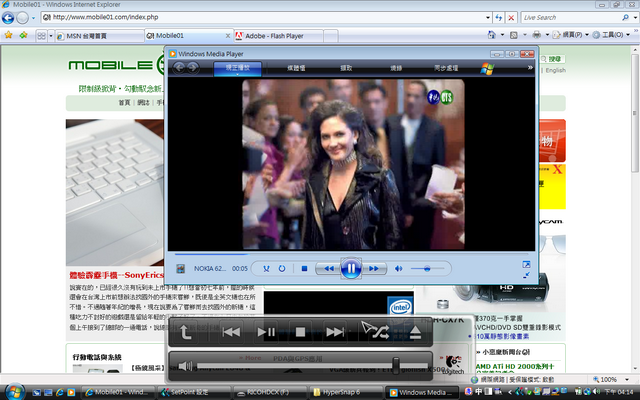Open the Now Playing tab in Media Player
The width and height of the screenshot is (640, 400).
pyautogui.click(x=238, y=68)
